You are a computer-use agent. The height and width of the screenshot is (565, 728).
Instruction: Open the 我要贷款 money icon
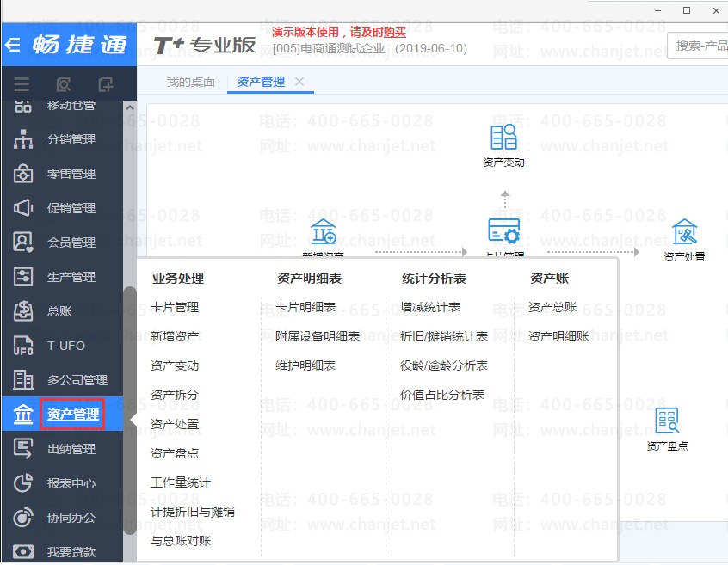[22, 551]
